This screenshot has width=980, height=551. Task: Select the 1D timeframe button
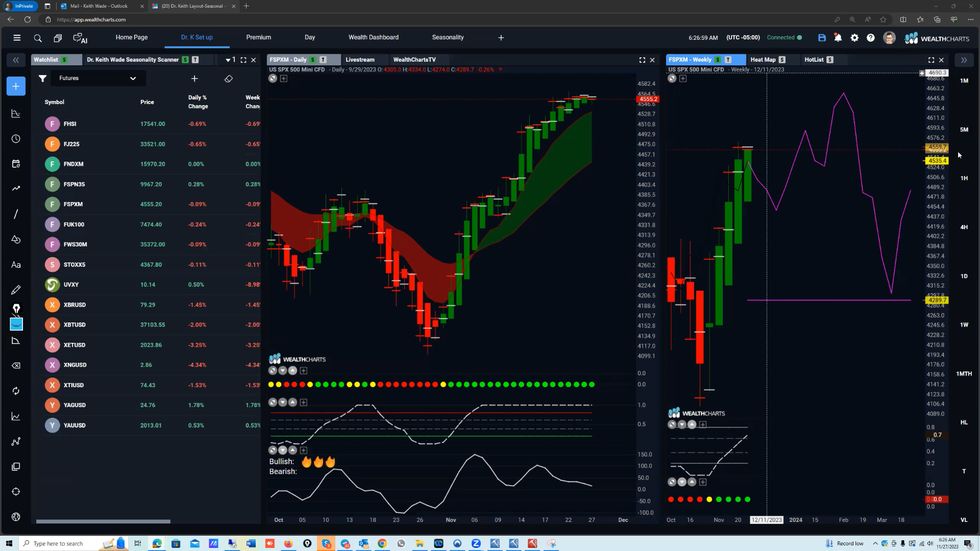(x=964, y=277)
